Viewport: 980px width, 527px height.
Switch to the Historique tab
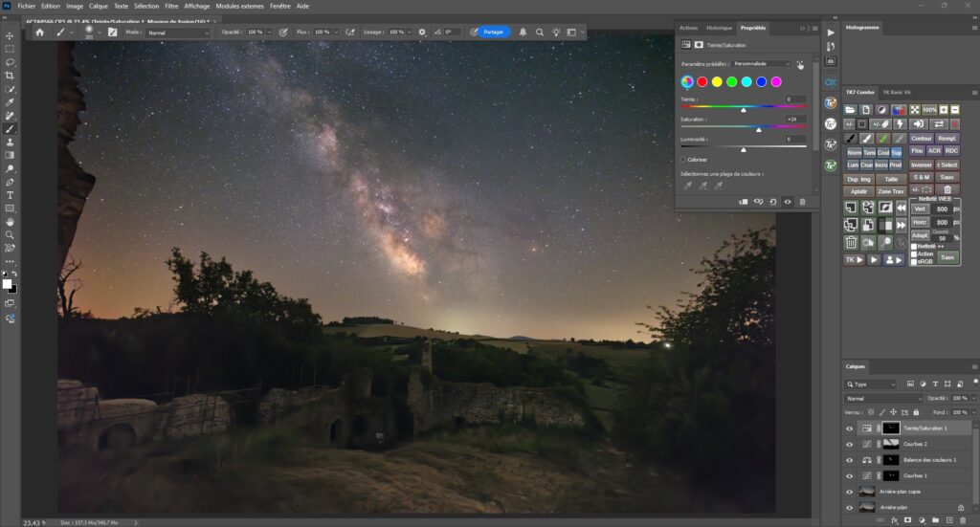(719, 28)
